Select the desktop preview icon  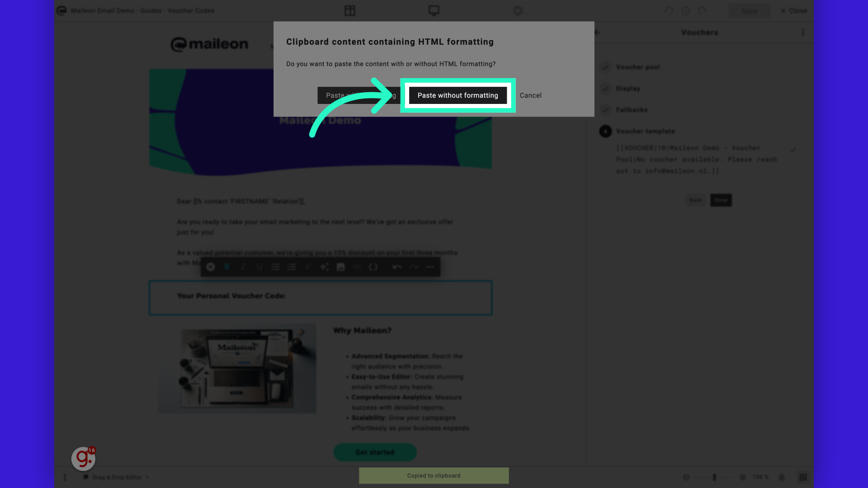pyautogui.click(x=434, y=11)
